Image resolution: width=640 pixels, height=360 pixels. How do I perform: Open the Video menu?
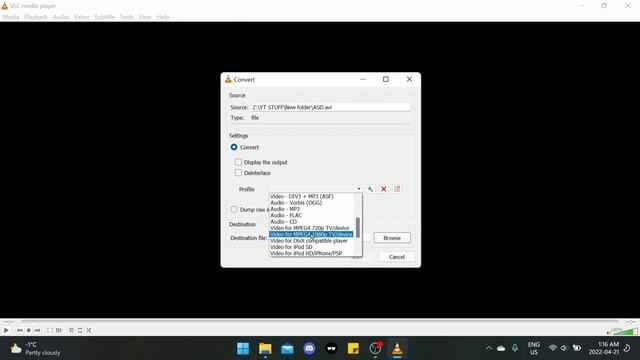pyautogui.click(x=81, y=17)
